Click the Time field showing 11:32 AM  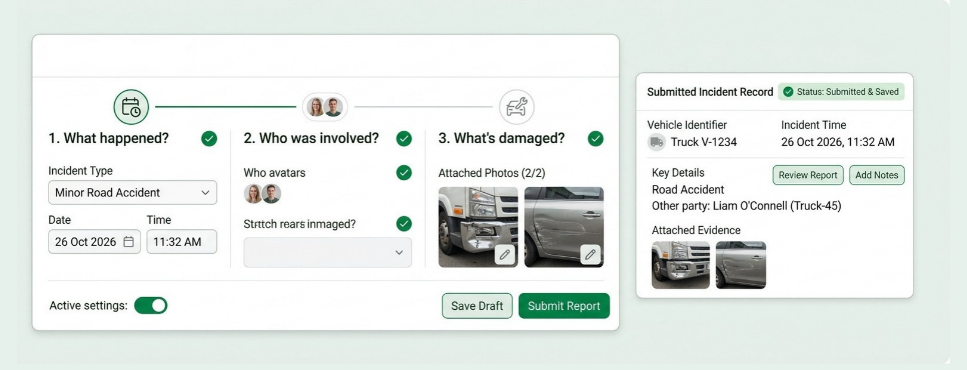[182, 242]
